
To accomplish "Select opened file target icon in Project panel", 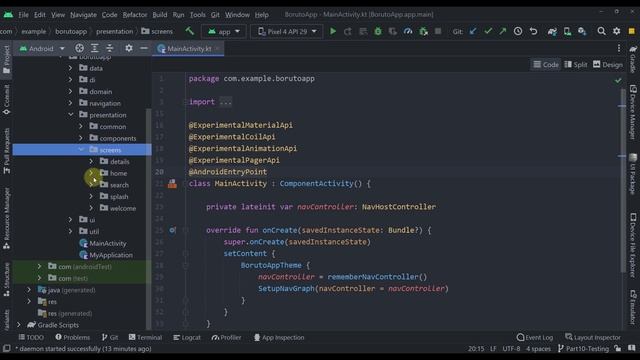I will click(x=79, y=49).
